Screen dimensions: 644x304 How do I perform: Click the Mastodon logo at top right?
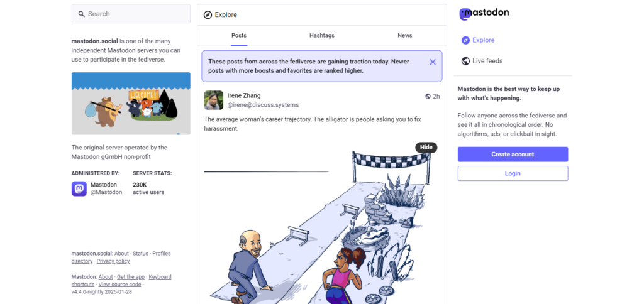(x=484, y=14)
